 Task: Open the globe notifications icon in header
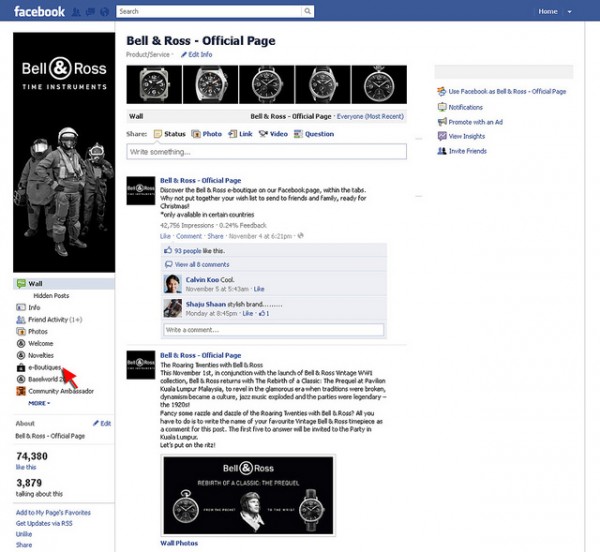(104, 12)
